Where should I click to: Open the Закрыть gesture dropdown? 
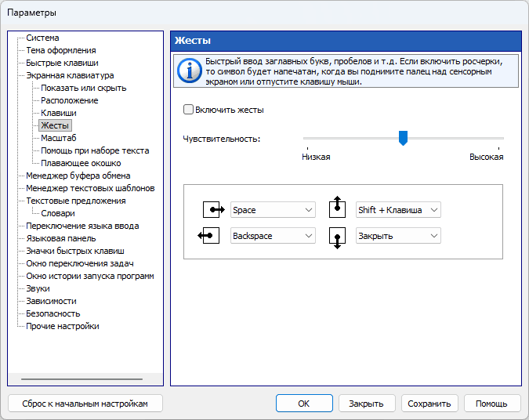pos(398,236)
